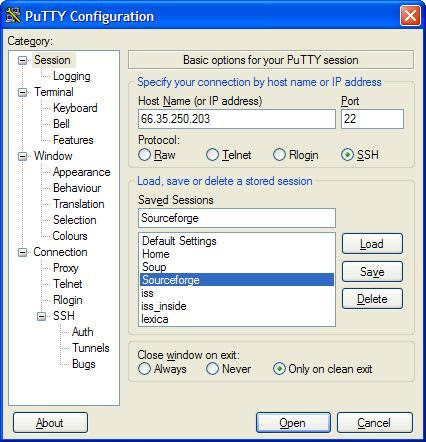Open the Tunnels settings page

pyautogui.click(x=91, y=348)
